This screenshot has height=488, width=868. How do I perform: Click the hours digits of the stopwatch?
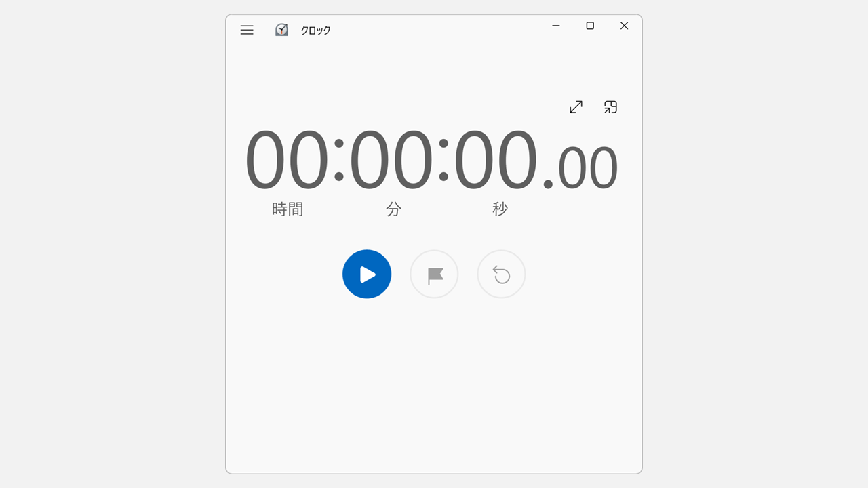pyautogui.click(x=287, y=160)
